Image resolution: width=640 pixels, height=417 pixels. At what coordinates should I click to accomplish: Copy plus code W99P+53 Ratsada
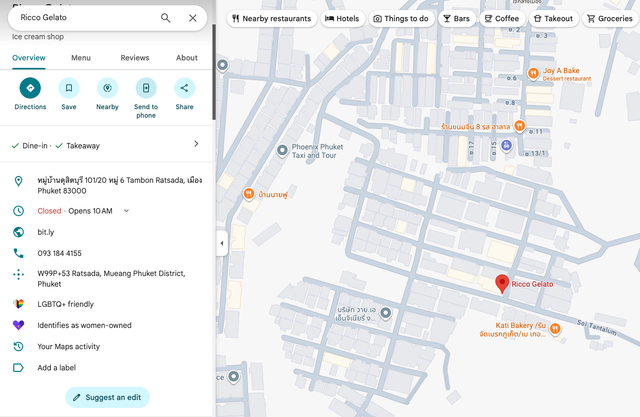coord(111,279)
